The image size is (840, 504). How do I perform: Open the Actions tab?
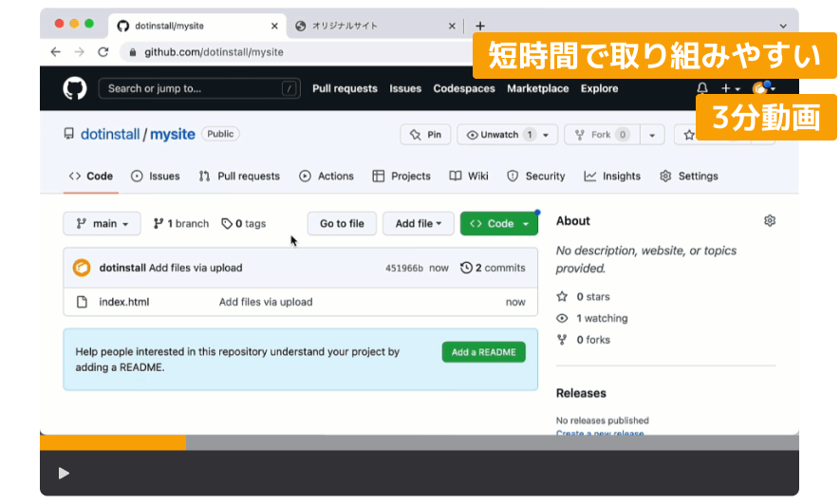pyautogui.click(x=327, y=177)
